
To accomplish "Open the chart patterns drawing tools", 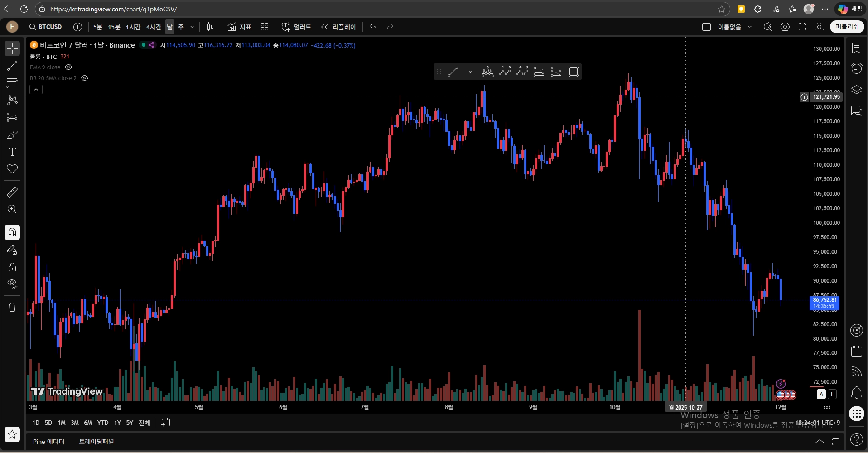I will pyautogui.click(x=12, y=100).
